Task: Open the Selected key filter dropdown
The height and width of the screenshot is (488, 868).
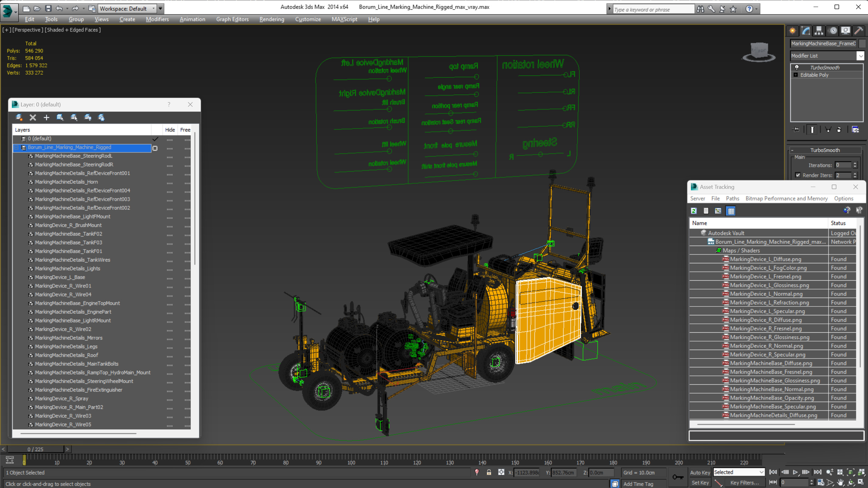Action: pyautogui.click(x=739, y=472)
